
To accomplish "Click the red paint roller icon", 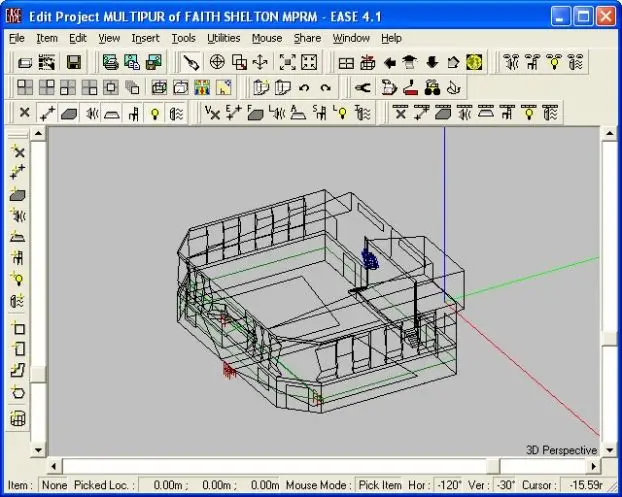I will pyautogui.click(x=410, y=88).
